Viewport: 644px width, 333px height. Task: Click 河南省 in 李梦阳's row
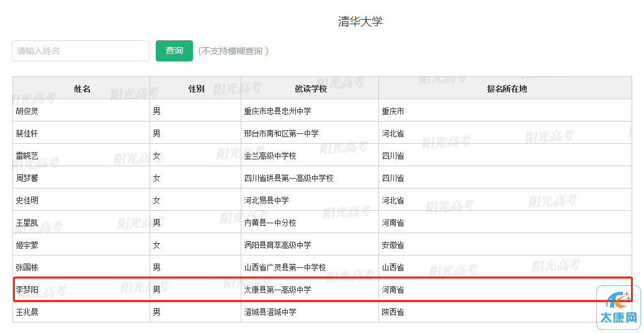pos(393,290)
